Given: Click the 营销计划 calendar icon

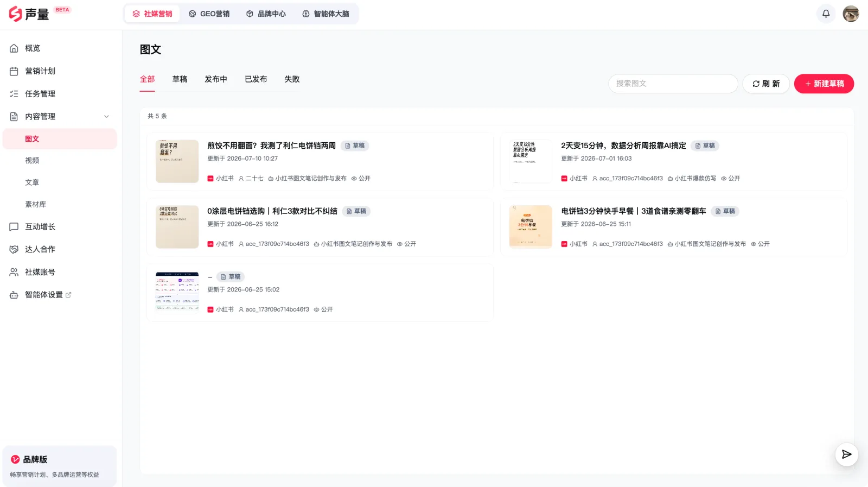Looking at the screenshot, I should point(14,71).
